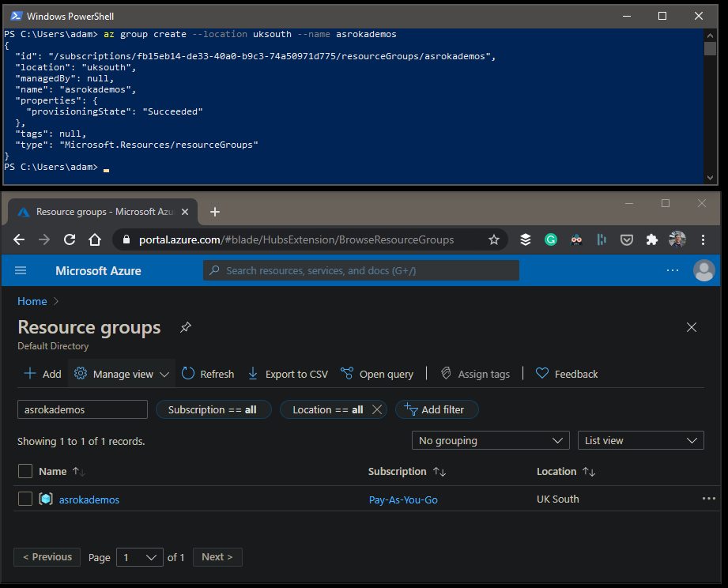The image size is (728, 588).
Task: Check the asrokademos row checkbox
Action: pyautogui.click(x=25, y=499)
